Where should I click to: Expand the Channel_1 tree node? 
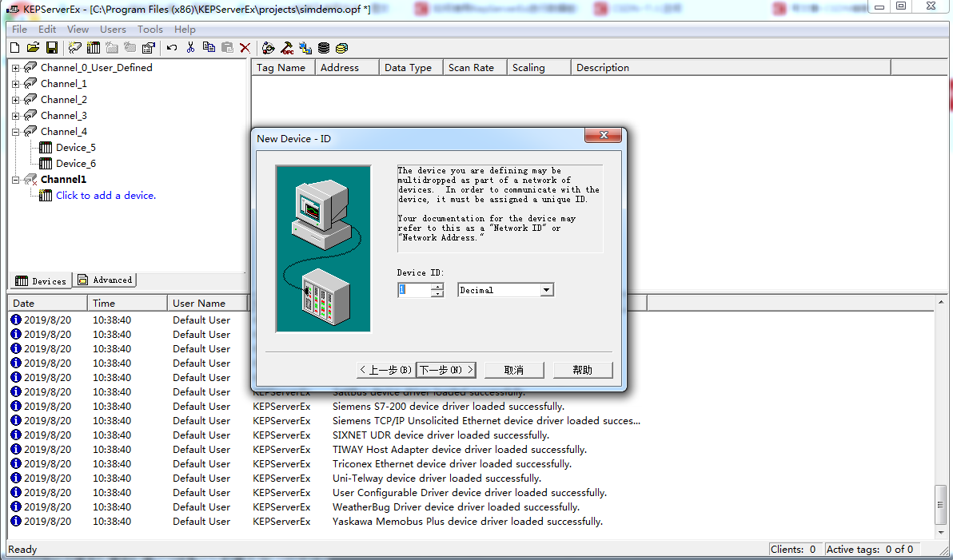pos(16,84)
